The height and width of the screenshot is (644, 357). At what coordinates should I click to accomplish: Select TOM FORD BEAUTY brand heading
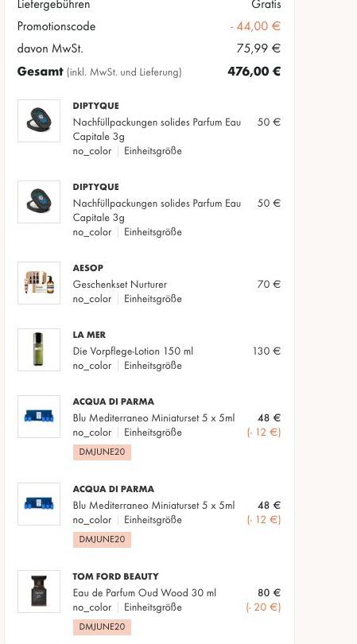(115, 576)
